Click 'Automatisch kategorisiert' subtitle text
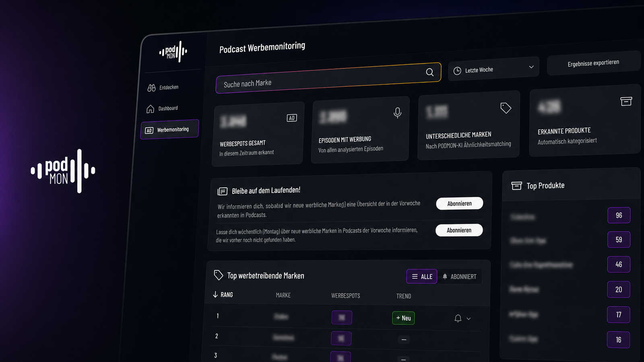 click(567, 141)
